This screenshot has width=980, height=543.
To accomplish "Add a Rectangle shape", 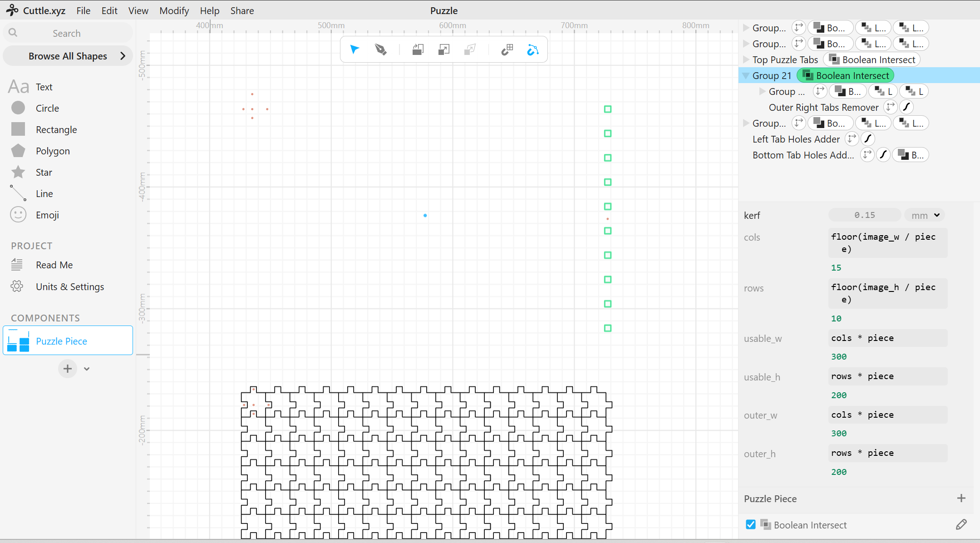I will coord(44,129).
